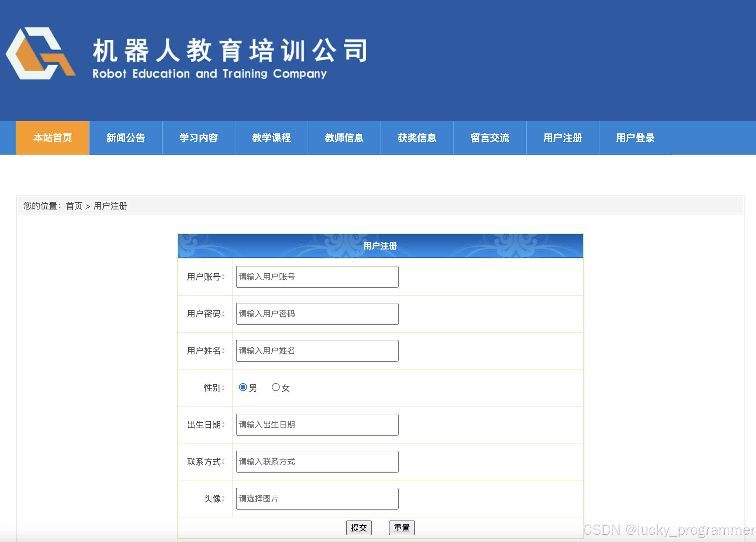Open the 本站首页 home tab
Image resolution: width=756 pixels, height=542 pixels.
pos(53,138)
